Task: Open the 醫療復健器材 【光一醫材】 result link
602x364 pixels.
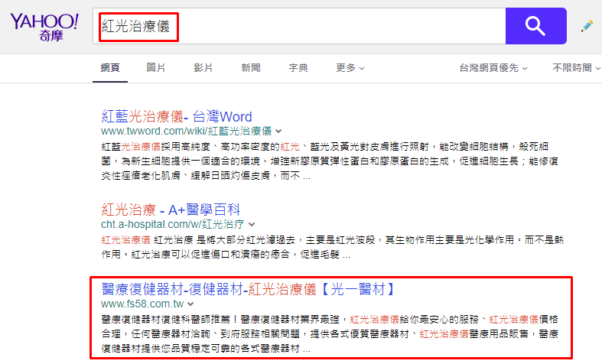Action: point(249,289)
